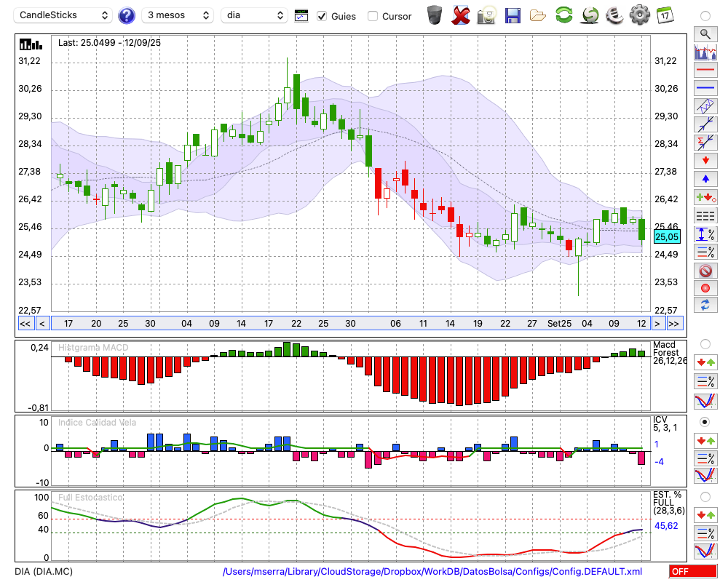This screenshot has width=728, height=582.
Task: Click the green refresh arrows icon
Action: [564, 15]
